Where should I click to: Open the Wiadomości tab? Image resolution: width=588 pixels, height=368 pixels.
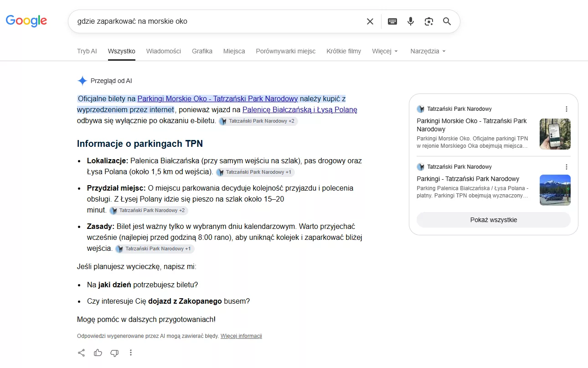pos(164,51)
